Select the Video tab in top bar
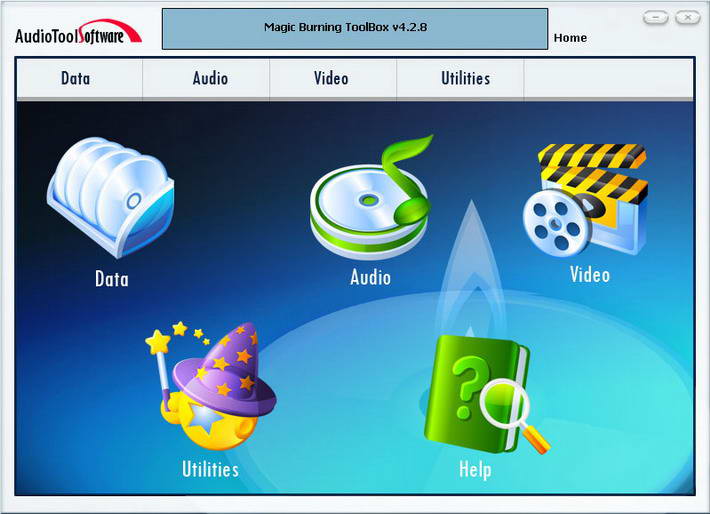Image resolution: width=710 pixels, height=514 pixels. point(333,79)
